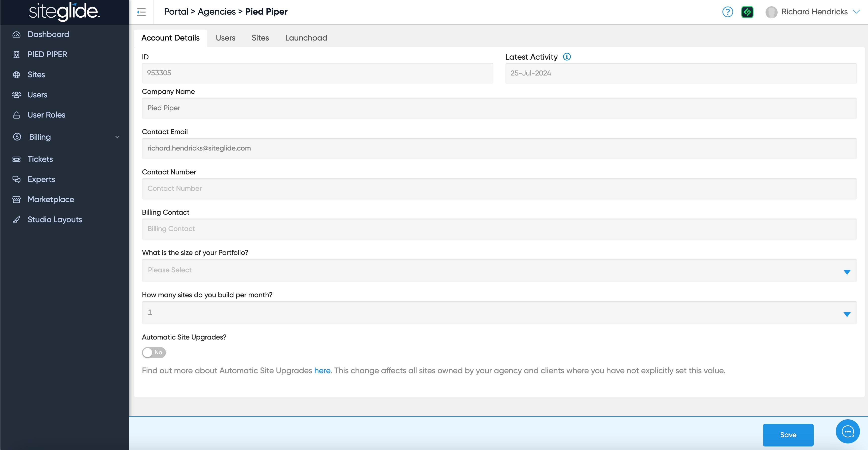Click the Tickets icon in sidebar
Screen dimensions: 868x450
click(17, 159)
